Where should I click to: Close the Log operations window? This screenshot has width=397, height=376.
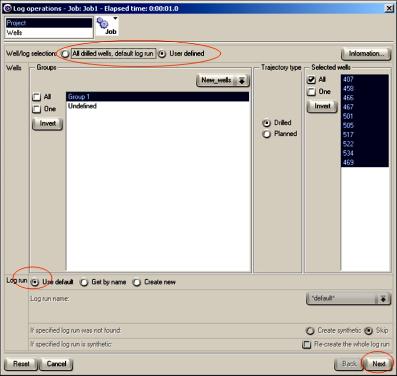tap(389, 8)
